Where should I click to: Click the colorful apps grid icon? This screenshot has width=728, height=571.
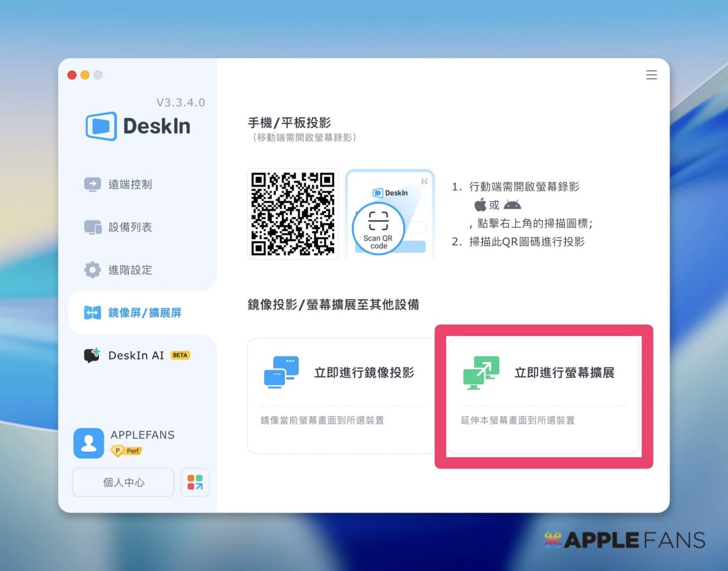(195, 482)
